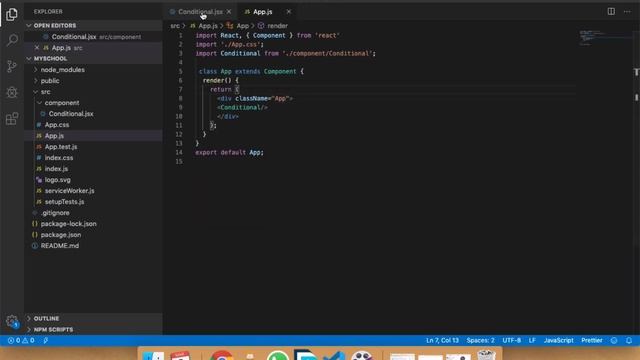Click the status bar port icon beside warnings

[46, 340]
